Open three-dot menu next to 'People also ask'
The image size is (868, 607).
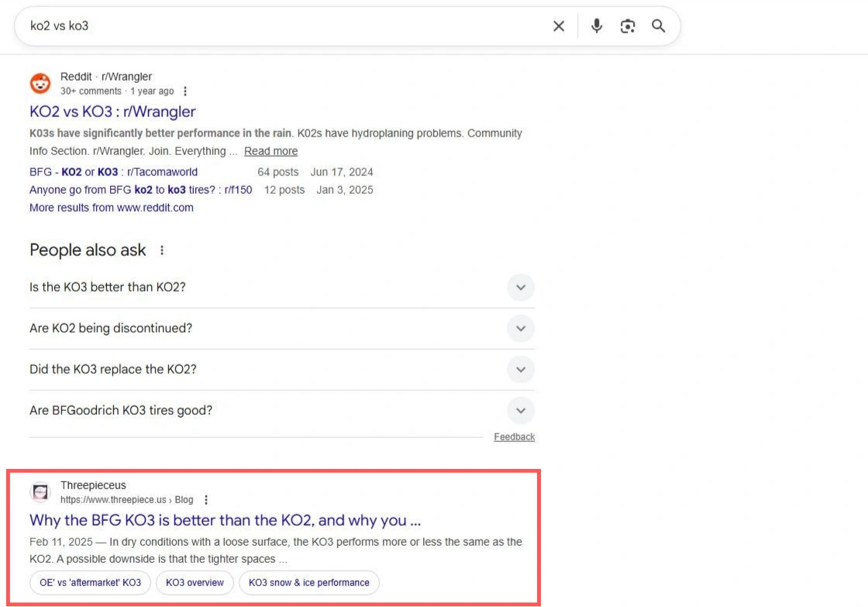[x=162, y=250]
